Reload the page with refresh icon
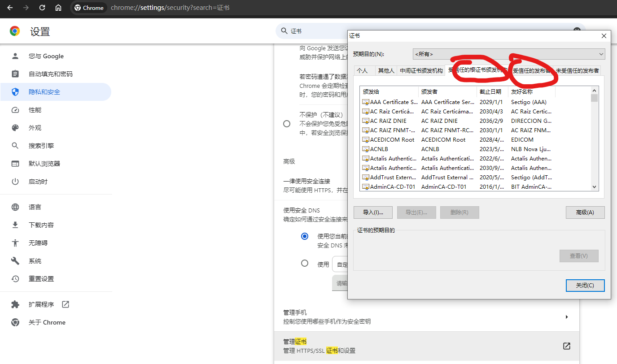The width and height of the screenshot is (617, 364). tap(42, 8)
